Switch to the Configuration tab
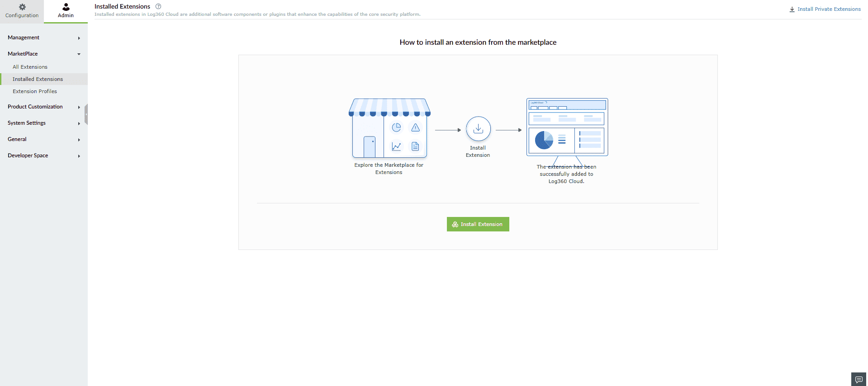Screen dimensions: 868x386 (x=22, y=11)
